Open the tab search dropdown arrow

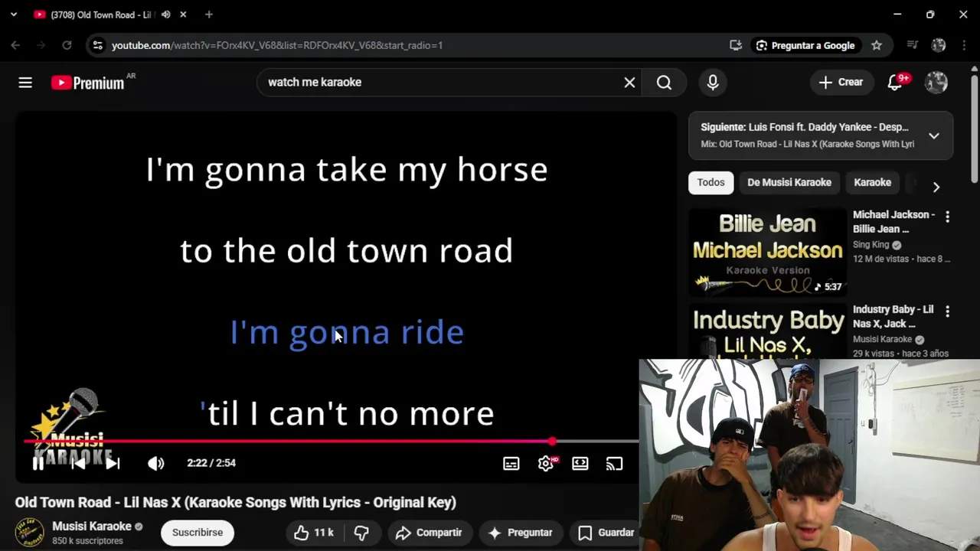coord(13,15)
